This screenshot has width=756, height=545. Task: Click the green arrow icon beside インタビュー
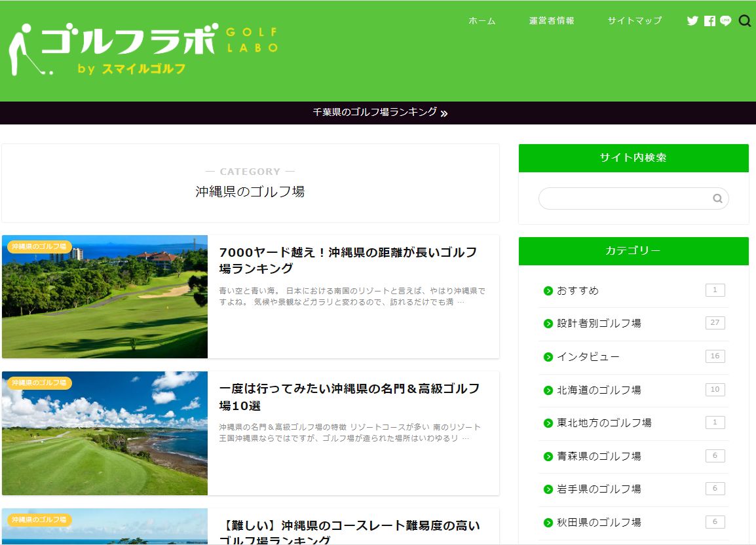tap(548, 357)
